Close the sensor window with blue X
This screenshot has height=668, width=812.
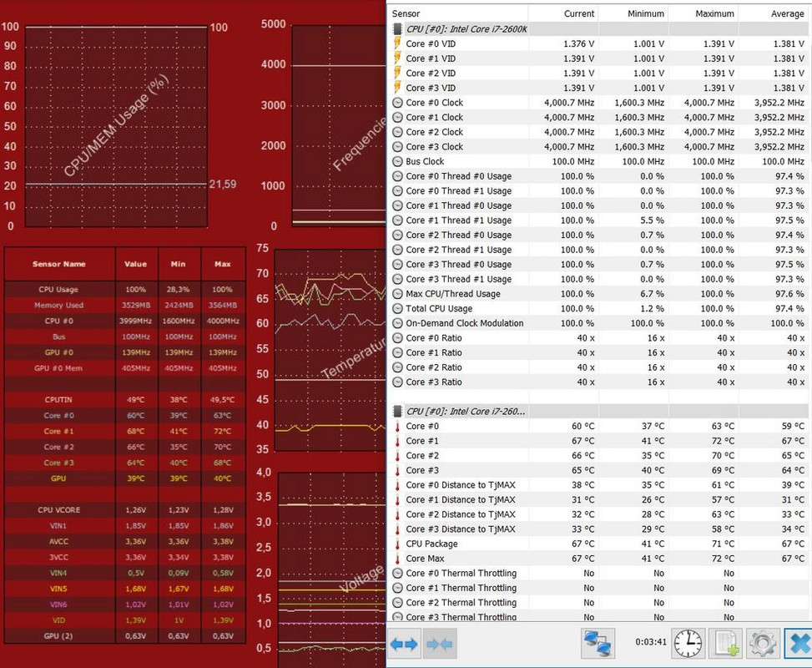[x=799, y=643]
